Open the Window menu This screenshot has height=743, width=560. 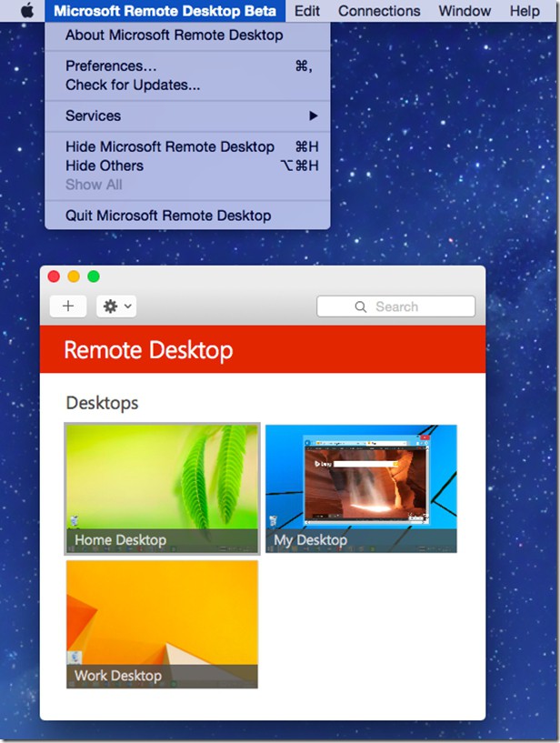(465, 10)
